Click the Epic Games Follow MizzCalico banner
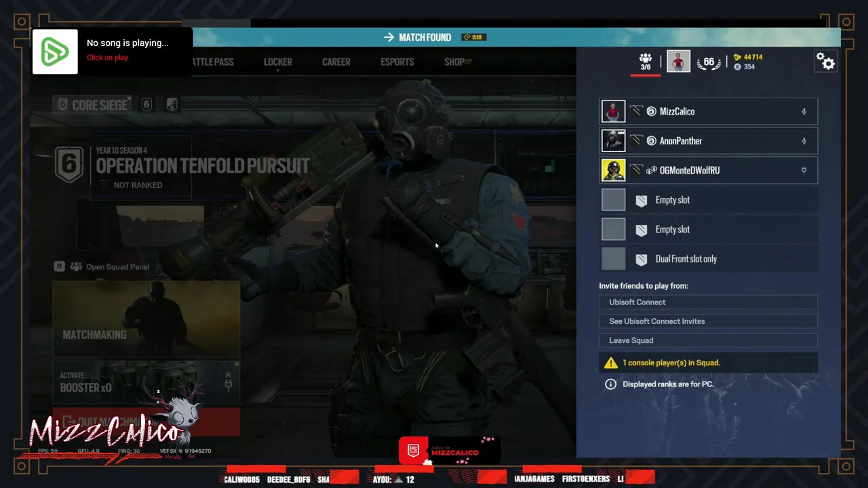This screenshot has height=488, width=868. [450, 451]
